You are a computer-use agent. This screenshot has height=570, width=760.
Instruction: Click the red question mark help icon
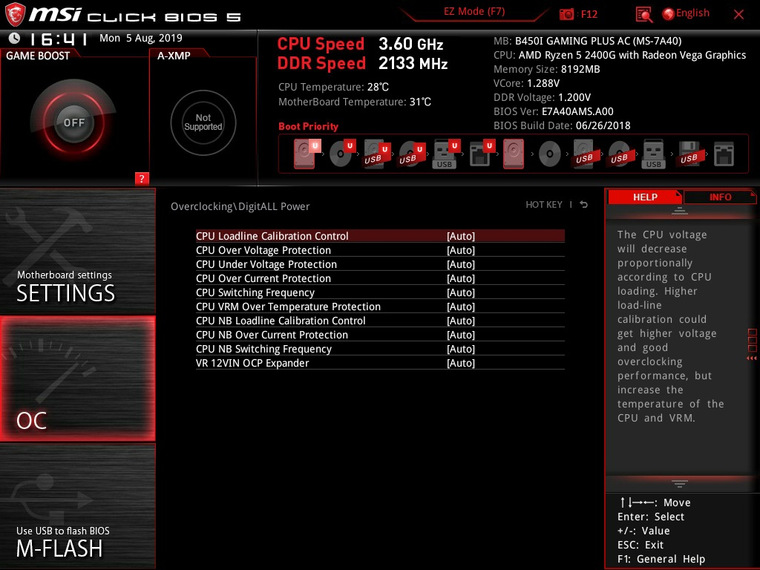pos(142,178)
